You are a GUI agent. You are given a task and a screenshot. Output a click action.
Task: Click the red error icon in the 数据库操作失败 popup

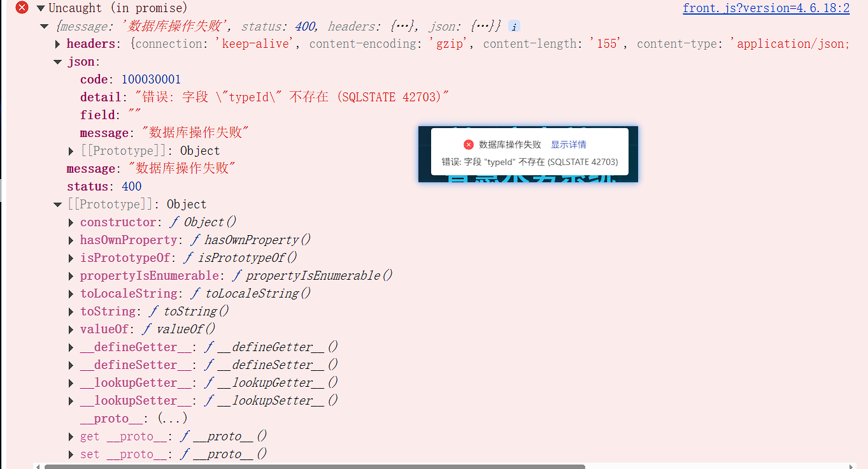pyautogui.click(x=468, y=144)
